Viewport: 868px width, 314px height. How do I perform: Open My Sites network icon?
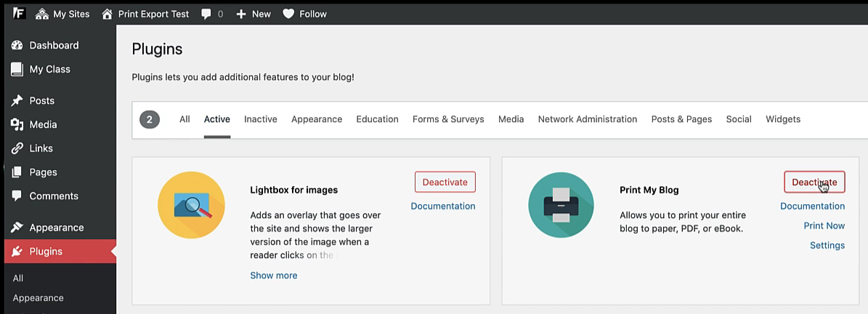pyautogui.click(x=42, y=14)
